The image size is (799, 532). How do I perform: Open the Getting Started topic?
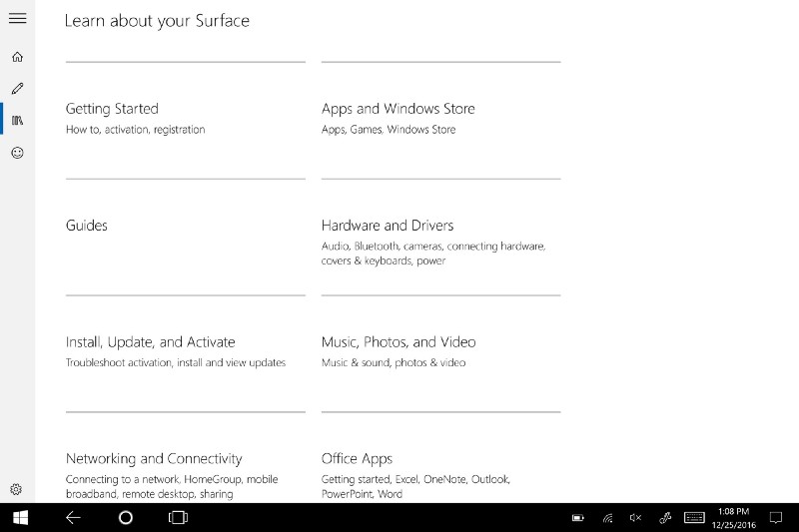112,109
